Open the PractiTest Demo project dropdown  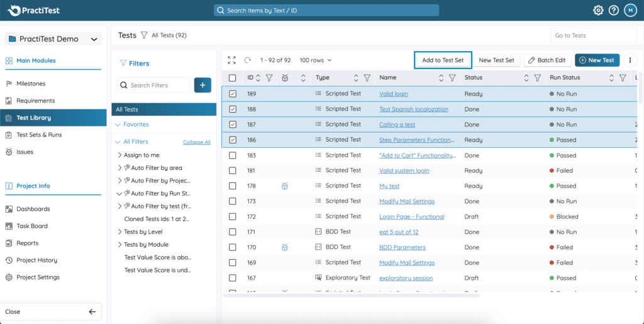click(x=53, y=39)
